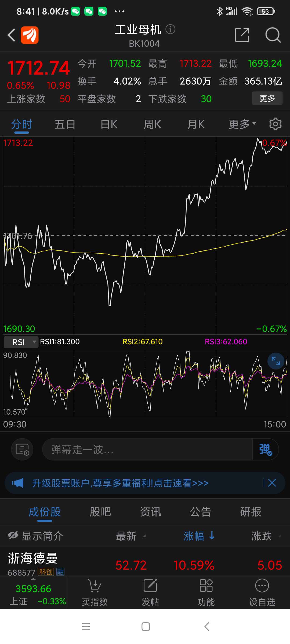
Task: Close the account upgrade banner
Action: click(x=272, y=483)
